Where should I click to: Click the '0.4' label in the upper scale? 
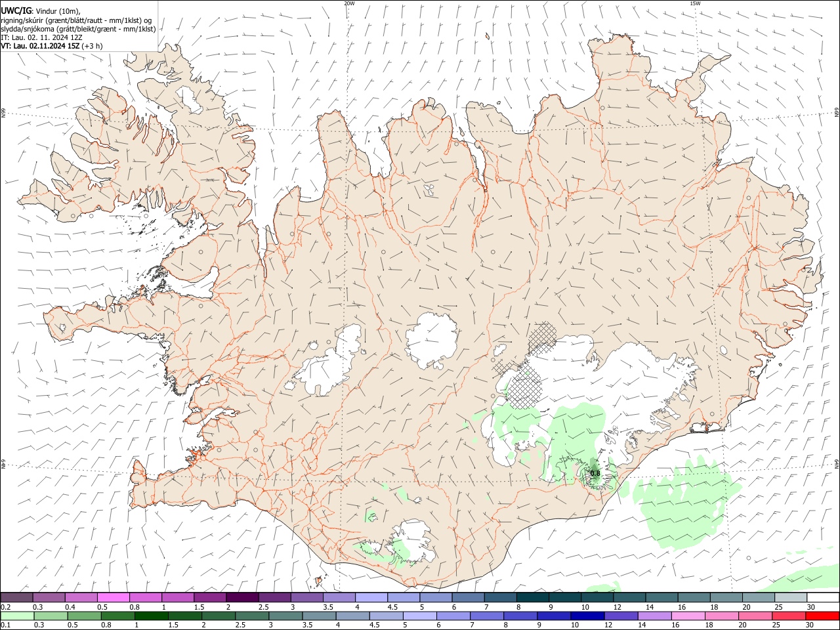click(x=70, y=607)
